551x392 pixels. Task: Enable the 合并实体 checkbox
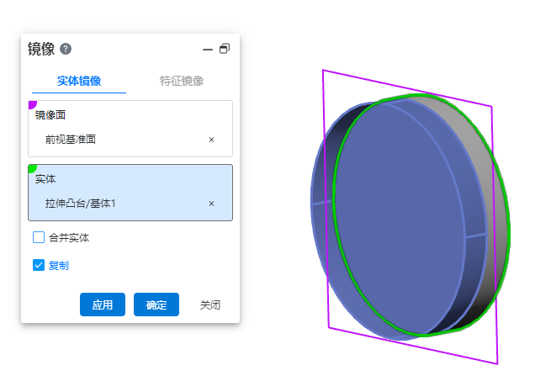click(39, 237)
